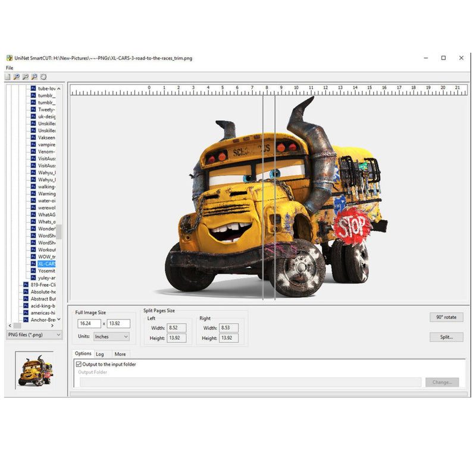Click the clock icon at the toolbar's end
The image size is (476, 476).
43,76
